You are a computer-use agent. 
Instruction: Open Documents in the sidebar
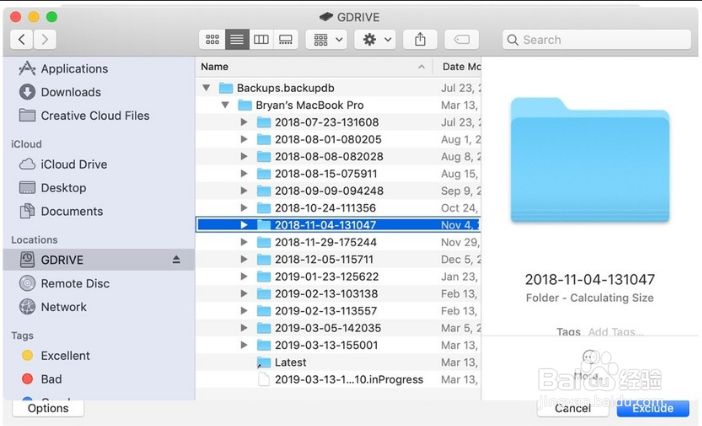[61, 211]
